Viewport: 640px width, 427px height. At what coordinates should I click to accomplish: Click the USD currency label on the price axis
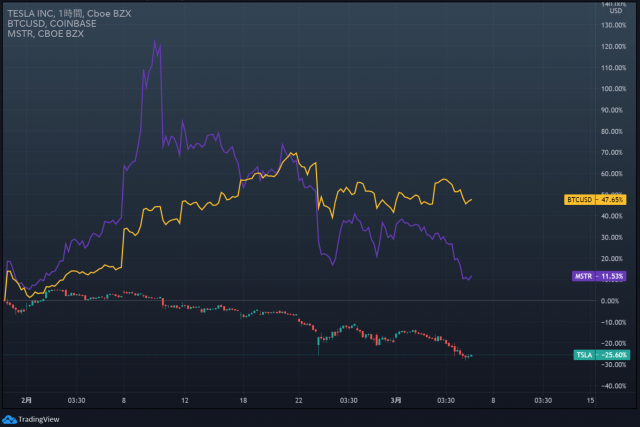(616, 11)
